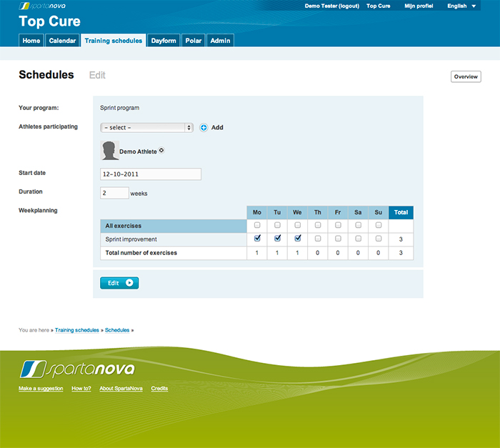The width and height of the screenshot is (500, 448).
Task: Open About SpartaNova footer link
Action: pos(121,388)
